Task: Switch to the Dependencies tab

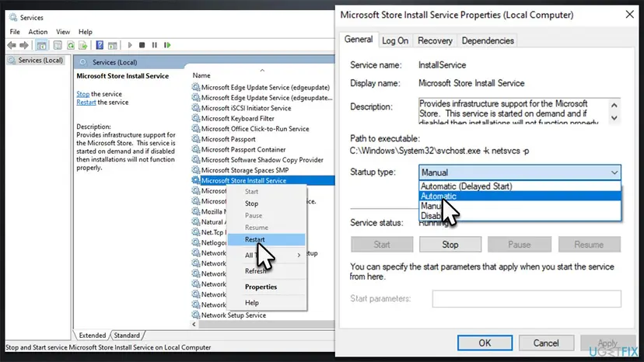Action: (x=488, y=40)
